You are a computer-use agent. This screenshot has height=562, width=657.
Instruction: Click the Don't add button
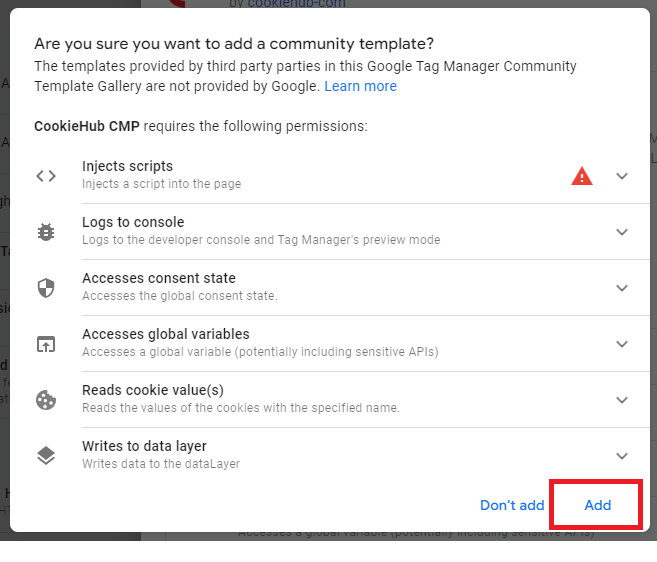pyautogui.click(x=512, y=505)
